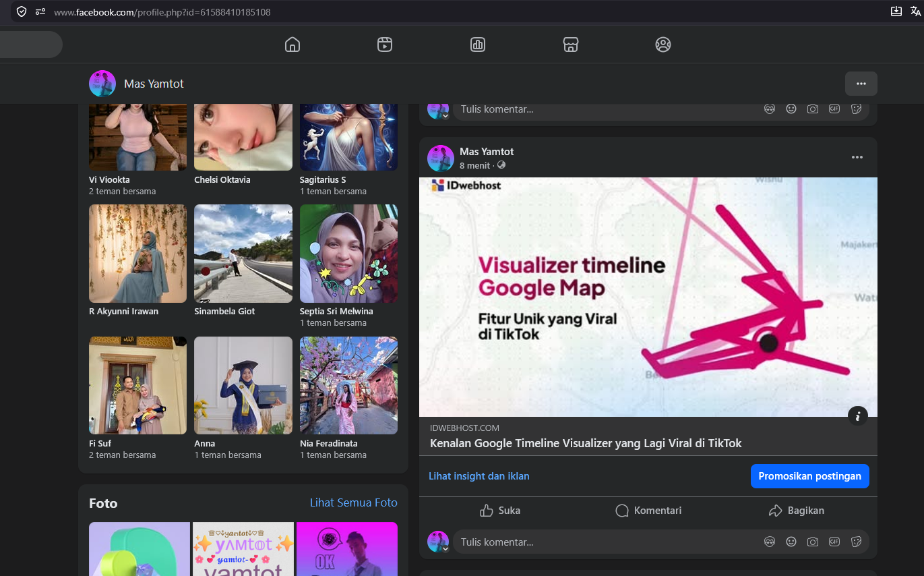Open the Reels video icon
The width and height of the screenshot is (924, 576).
[385, 45]
